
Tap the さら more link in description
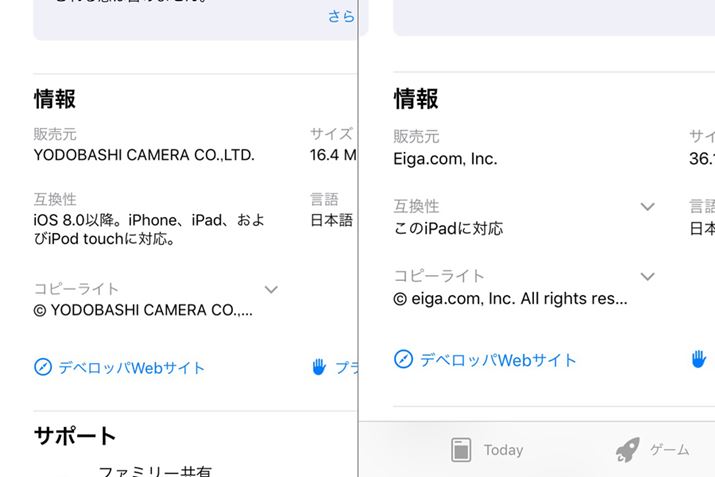click(x=341, y=17)
